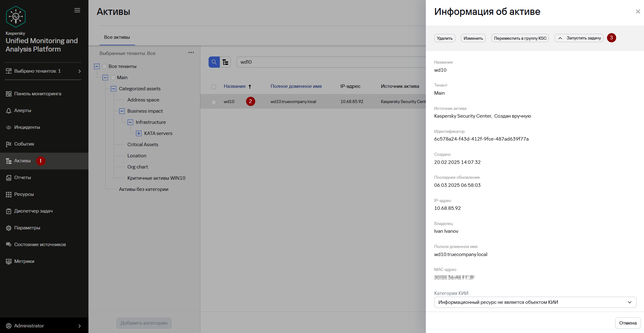Sort assets by Название column

click(x=235, y=86)
